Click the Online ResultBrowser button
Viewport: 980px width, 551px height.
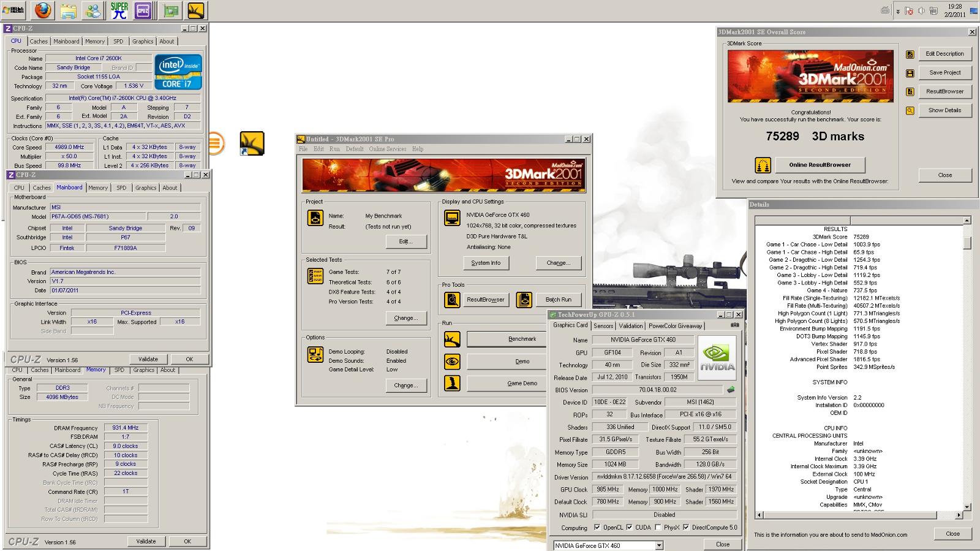tap(820, 165)
